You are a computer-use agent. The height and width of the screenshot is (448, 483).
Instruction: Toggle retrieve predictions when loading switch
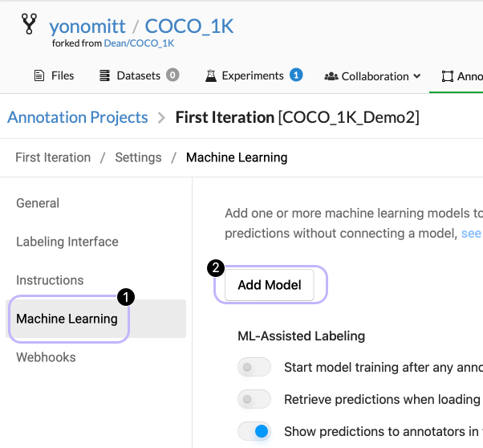click(254, 400)
